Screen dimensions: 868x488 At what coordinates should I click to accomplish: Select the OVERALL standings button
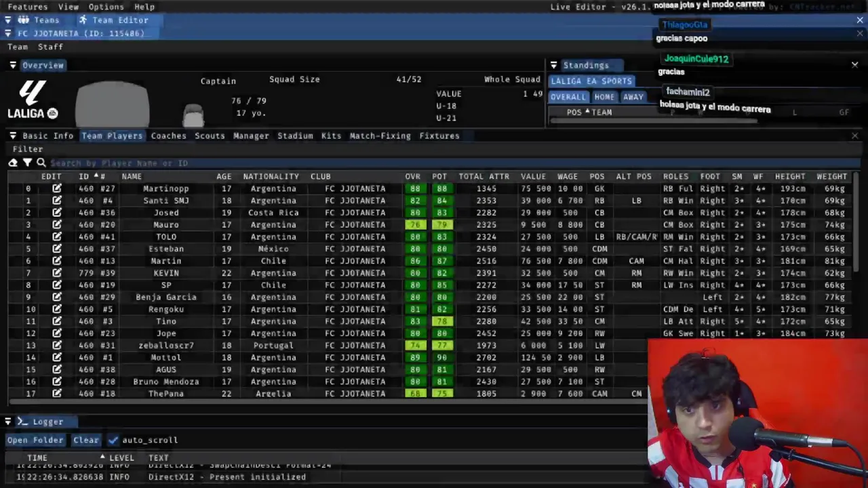click(568, 97)
